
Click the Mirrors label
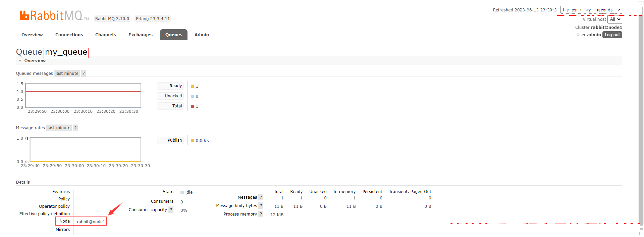(63, 230)
